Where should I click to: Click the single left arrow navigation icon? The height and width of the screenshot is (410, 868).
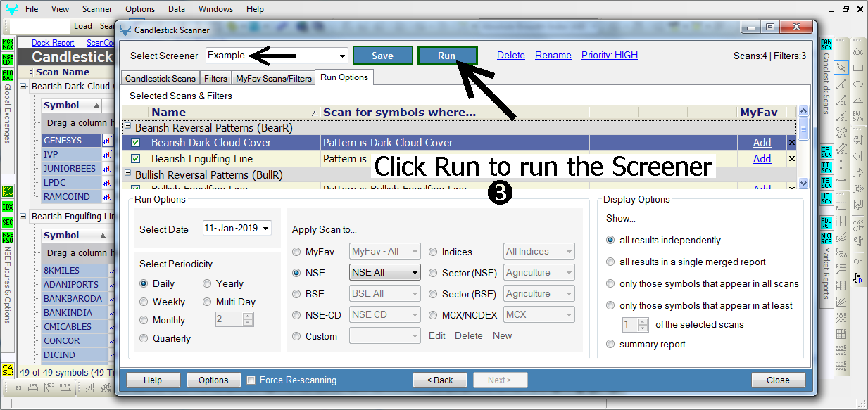(x=858, y=158)
